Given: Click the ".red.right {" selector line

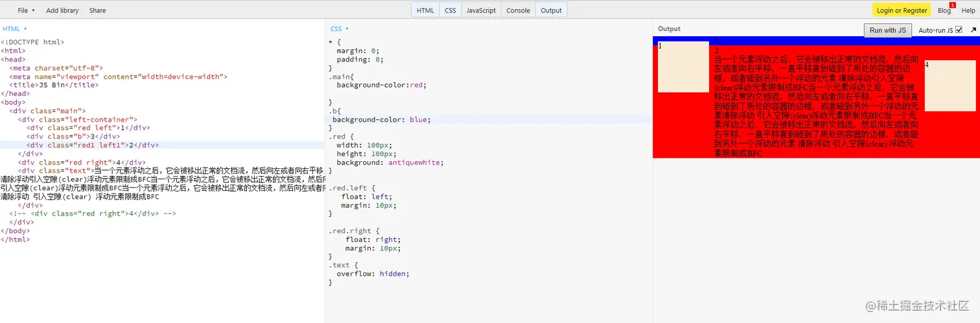Looking at the screenshot, I should tap(354, 230).
